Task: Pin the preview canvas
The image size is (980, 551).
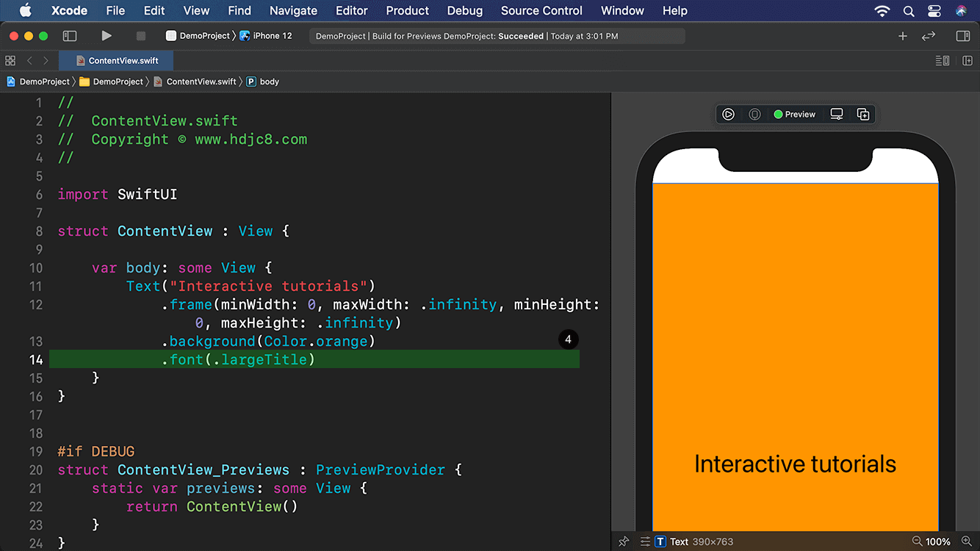Action: pyautogui.click(x=624, y=541)
